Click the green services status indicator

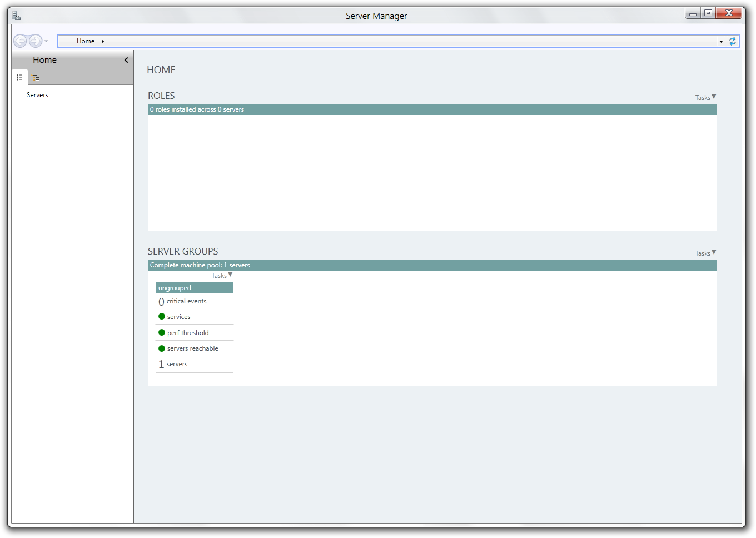pyautogui.click(x=162, y=316)
